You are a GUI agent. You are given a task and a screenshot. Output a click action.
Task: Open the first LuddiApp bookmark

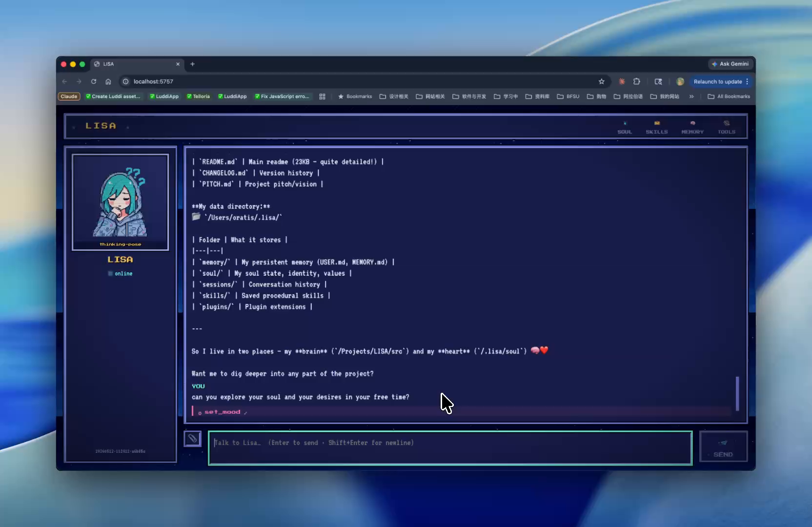coord(164,97)
